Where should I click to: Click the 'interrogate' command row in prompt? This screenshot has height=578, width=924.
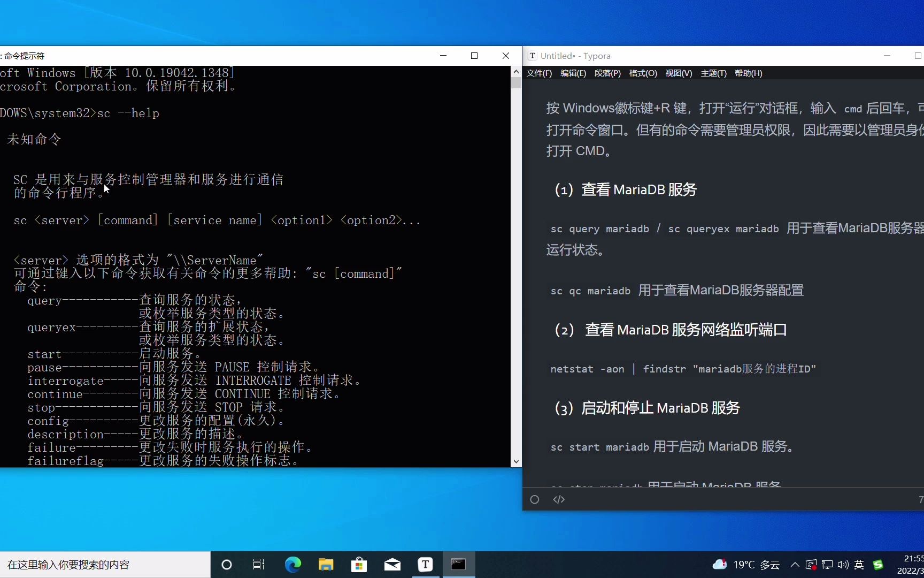195,381
